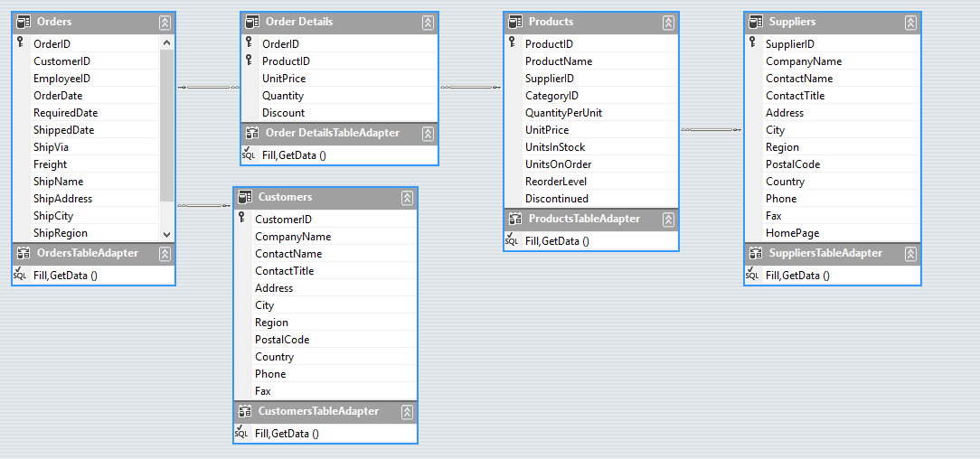Click SQL query icon in CustomersTableAdapter
This screenshot has width=980, height=459.
[x=241, y=432]
